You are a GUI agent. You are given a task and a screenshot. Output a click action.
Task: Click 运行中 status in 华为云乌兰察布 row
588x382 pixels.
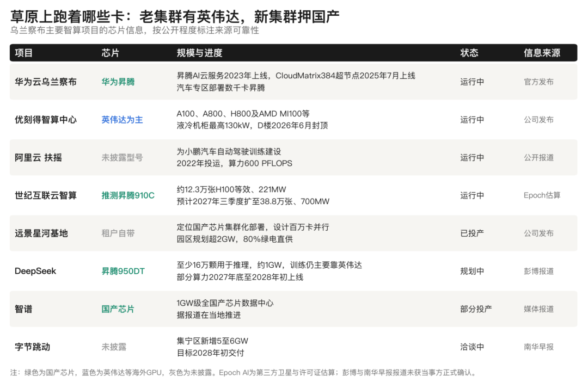(x=472, y=82)
